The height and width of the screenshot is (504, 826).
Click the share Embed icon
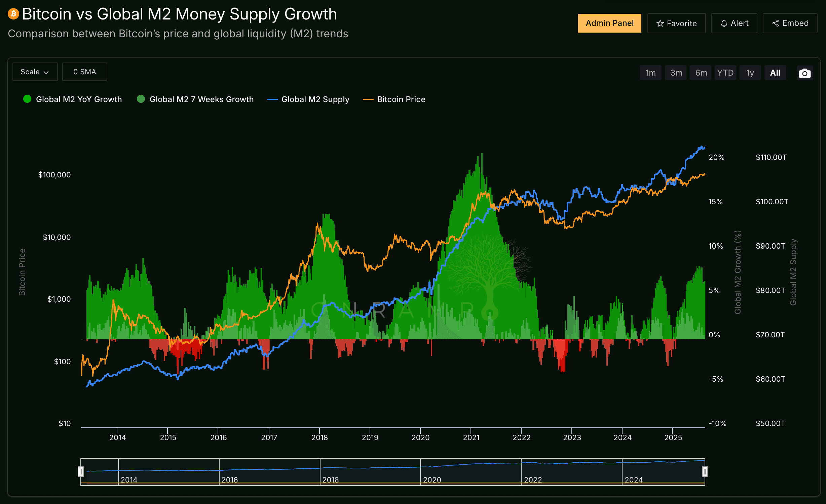(x=776, y=24)
